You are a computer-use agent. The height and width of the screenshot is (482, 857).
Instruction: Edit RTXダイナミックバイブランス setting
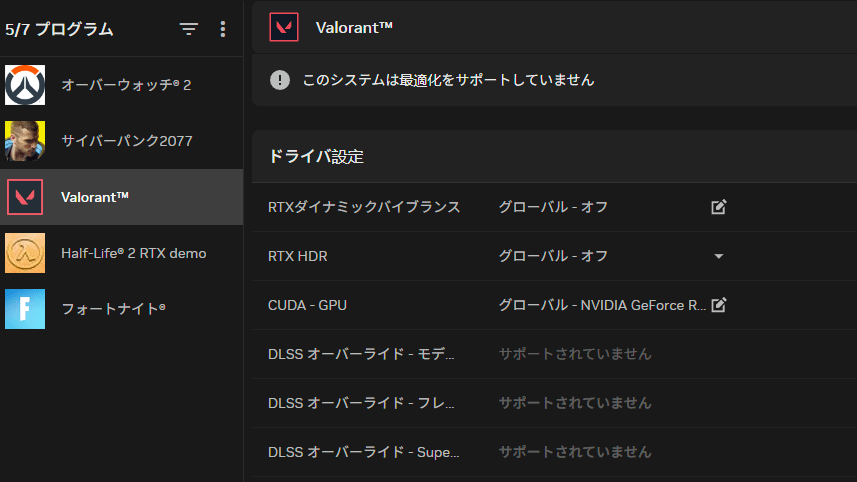718,207
